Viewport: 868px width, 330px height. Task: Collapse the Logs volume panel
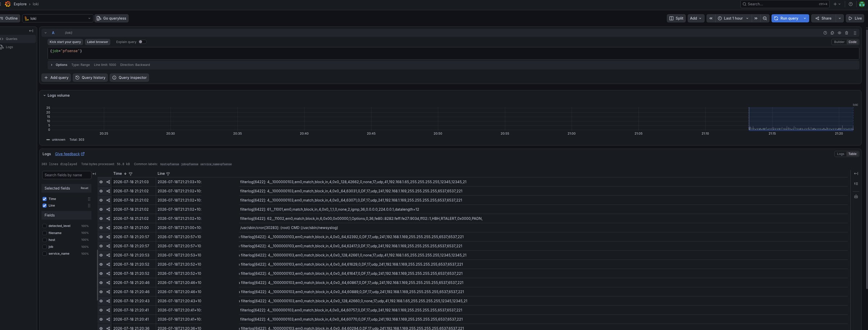pos(44,96)
